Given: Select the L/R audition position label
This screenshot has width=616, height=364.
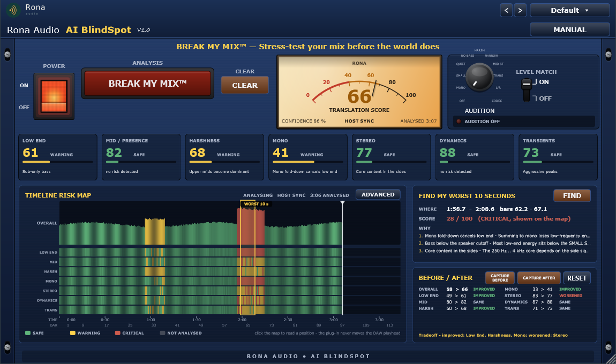Looking at the screenshot, I should 498,88.
